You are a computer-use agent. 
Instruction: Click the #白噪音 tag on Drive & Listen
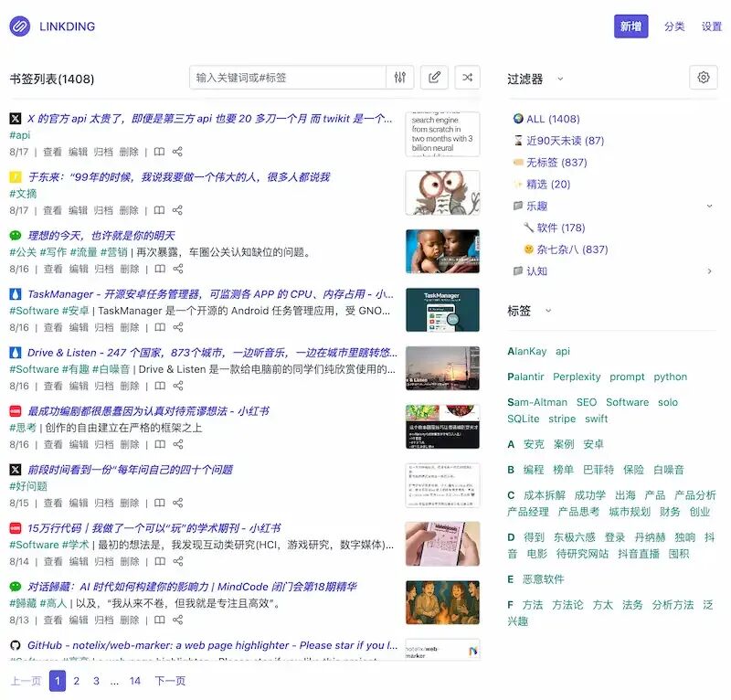(111, 369)
